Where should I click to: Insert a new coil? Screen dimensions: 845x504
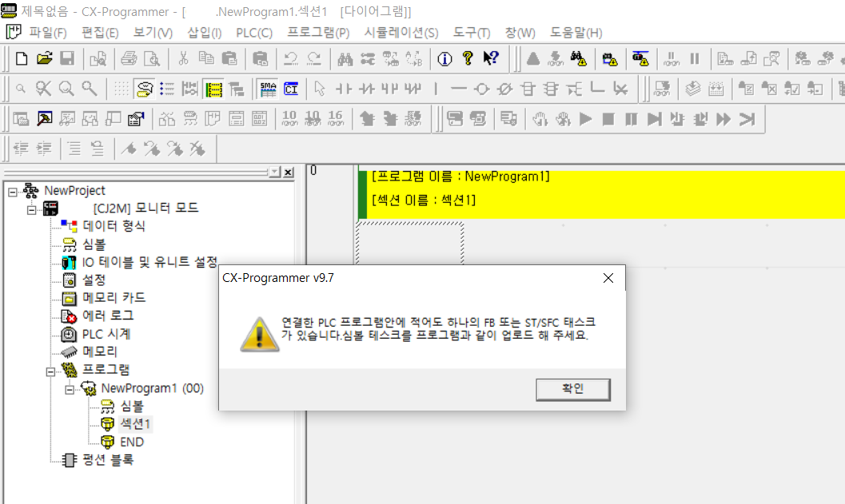pos(482,89)
